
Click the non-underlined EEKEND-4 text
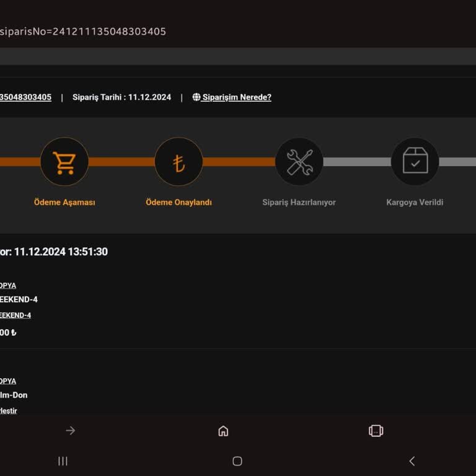click(x=19, y=299)
